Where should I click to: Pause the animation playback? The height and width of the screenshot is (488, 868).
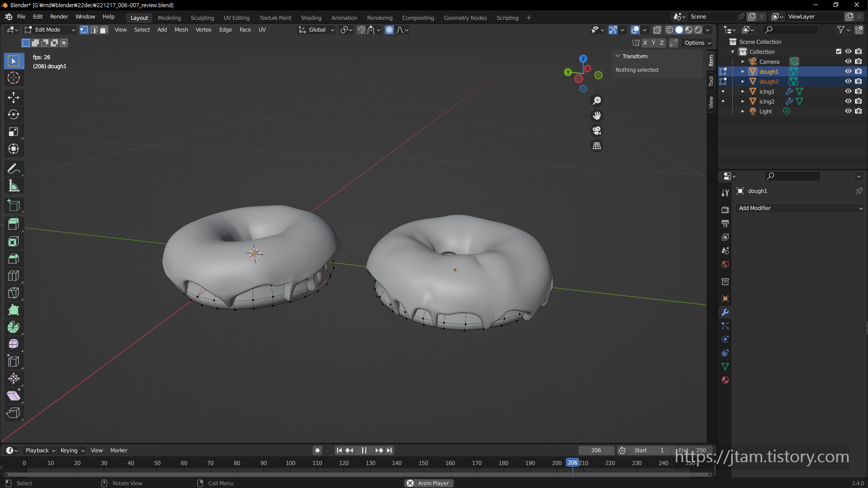coord(364,450)
